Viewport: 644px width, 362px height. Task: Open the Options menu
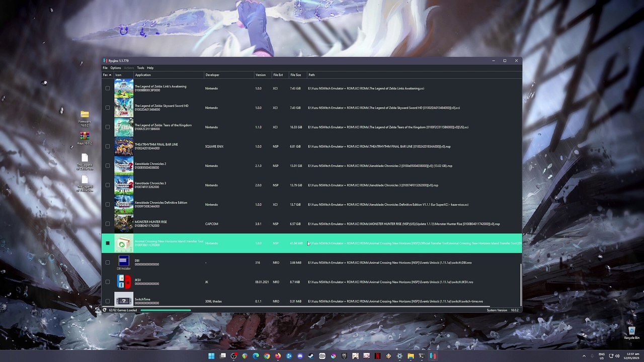[x=116, y=68]
